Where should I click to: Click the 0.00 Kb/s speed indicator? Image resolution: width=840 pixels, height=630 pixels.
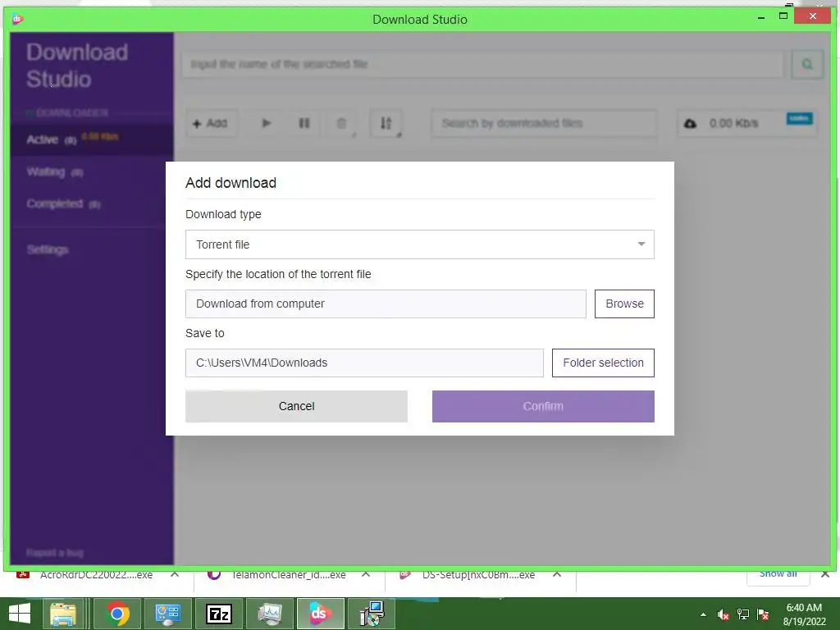tap(733, 124)
